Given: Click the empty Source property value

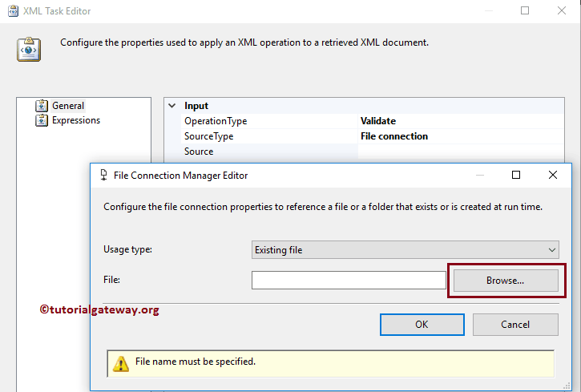Looking at the screenshot, I should 461,152.
